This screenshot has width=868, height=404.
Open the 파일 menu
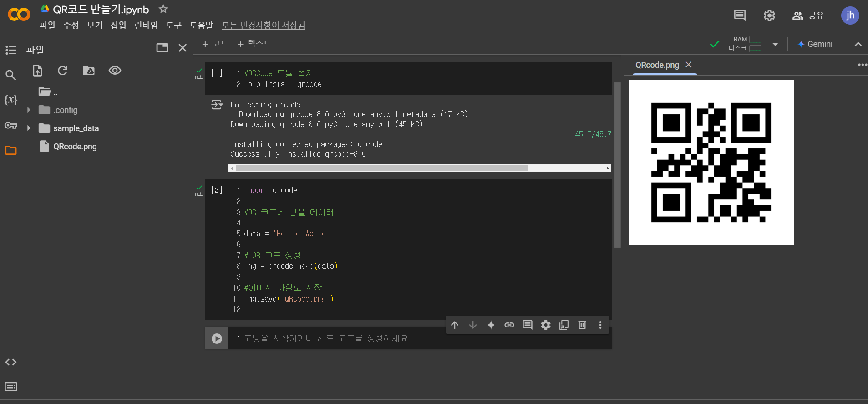click(47, 26)
